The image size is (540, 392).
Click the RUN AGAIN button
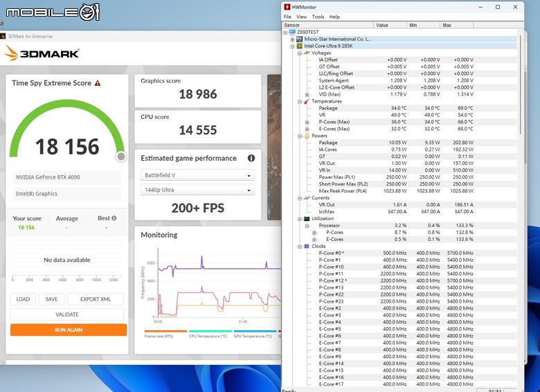click(x=69, y=330)
